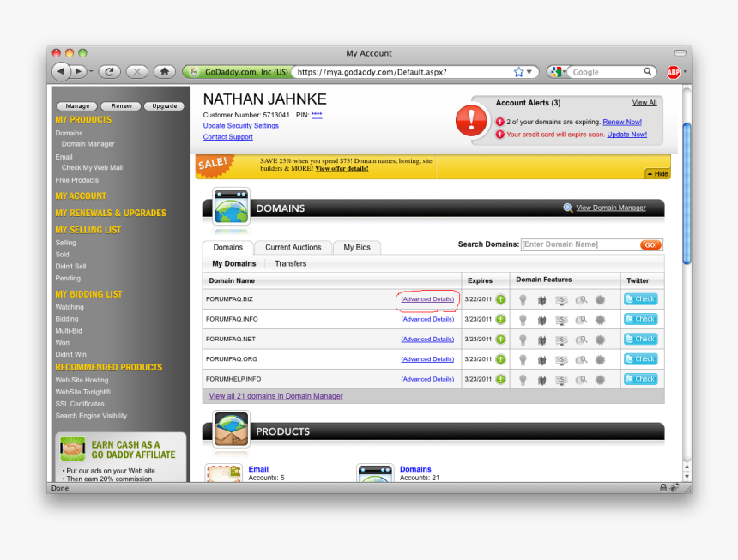Open MY RENEWALS & UPGRADES in sidebar

(x=111, y=213)
